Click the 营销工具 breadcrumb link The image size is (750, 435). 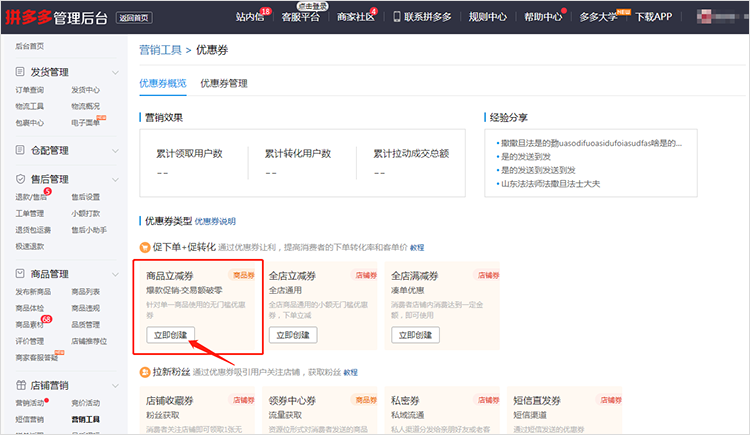coord(160,50)
